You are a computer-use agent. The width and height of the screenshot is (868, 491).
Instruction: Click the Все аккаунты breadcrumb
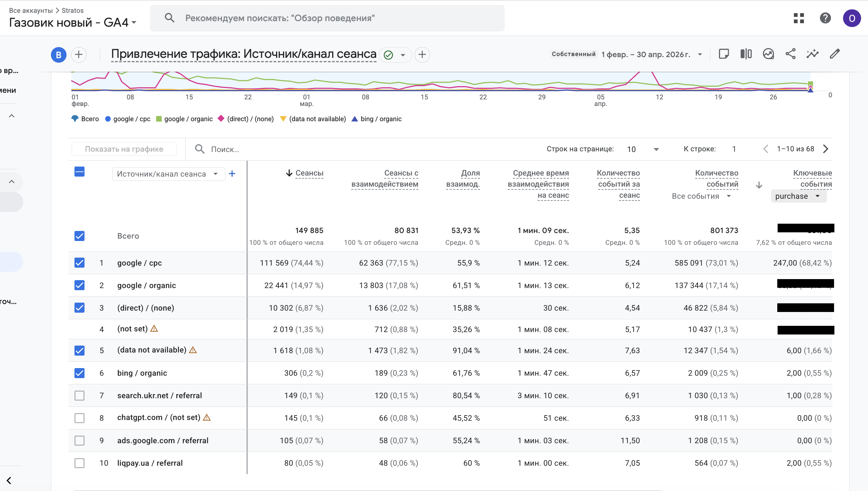[x=31, y=10]
